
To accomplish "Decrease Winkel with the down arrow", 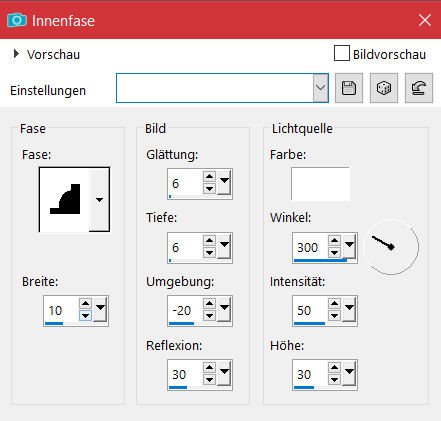I will coord(334,253).
